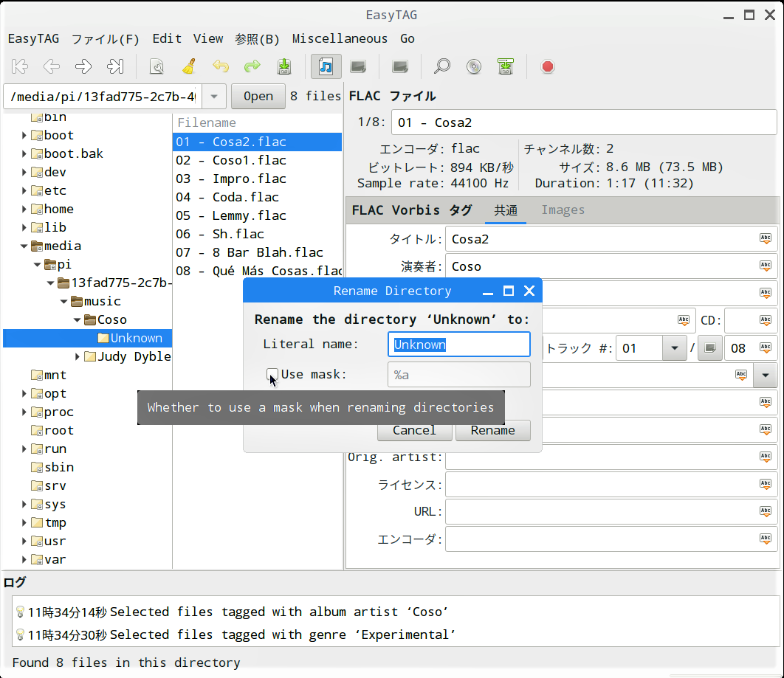Open the track number dropdown arrow
Image resolution: width=784 pixels, height=678 pixels.
[675, 347]
